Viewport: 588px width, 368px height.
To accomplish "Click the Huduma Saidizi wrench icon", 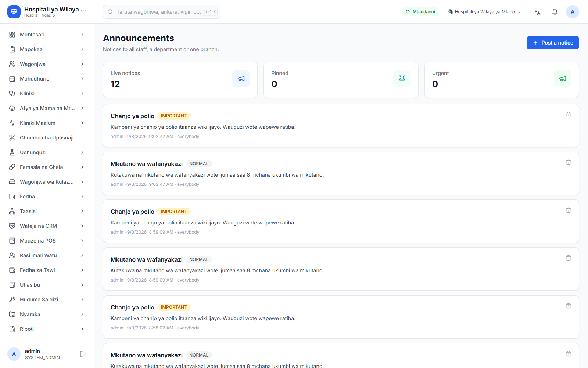I will pyautogui.click(x=12, y=300).
